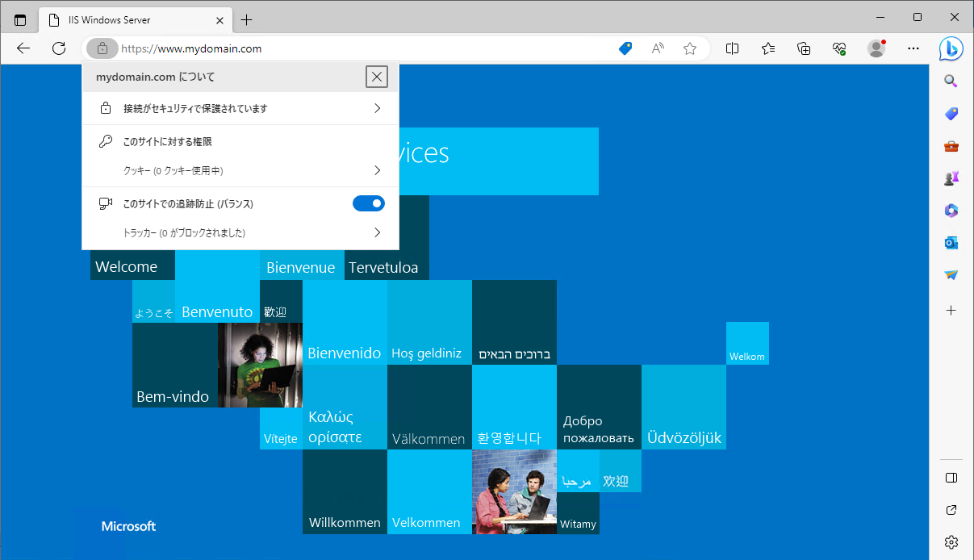This screenshot has height=560, width=974.
Task: Click the Witamy tile
Action: pos(578,513)
